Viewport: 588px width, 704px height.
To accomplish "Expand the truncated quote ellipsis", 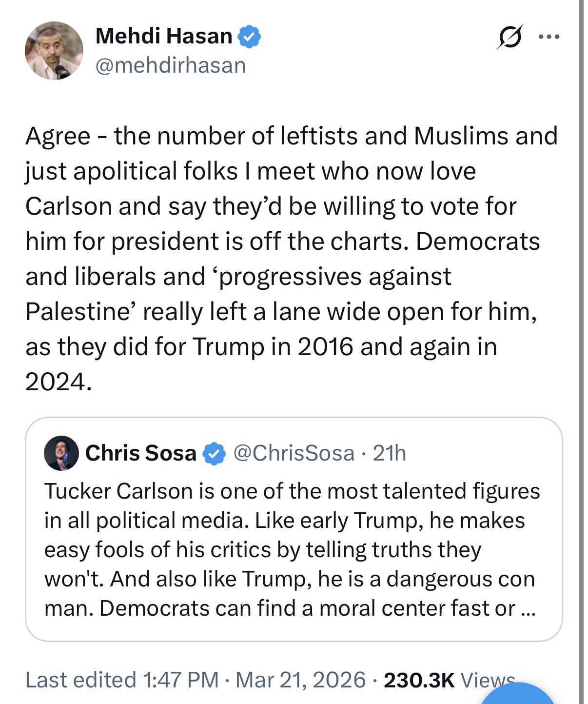I will point(528,609).
